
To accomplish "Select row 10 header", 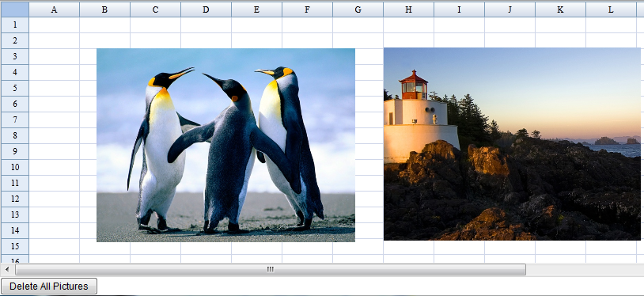I will click(15, 167).
